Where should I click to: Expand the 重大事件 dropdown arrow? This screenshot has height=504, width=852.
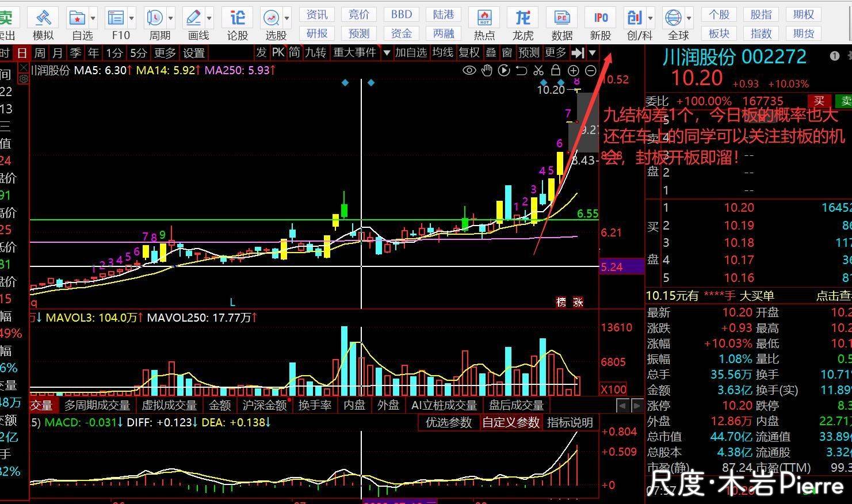387,53
